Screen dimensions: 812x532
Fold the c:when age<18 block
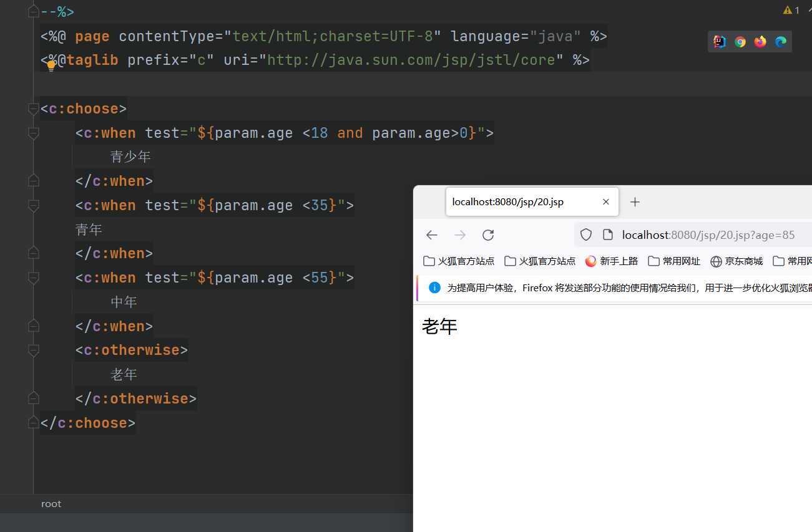pyautogui.click(x=33, y=133)
